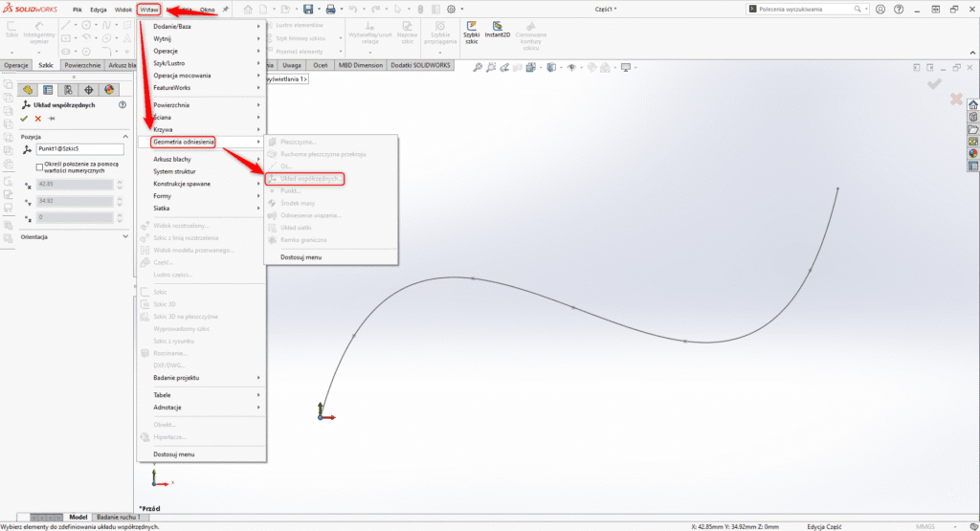Open dropdown arrow next to Options gear
Viewport: 980px width, 531px height.
tap(462, 10)
